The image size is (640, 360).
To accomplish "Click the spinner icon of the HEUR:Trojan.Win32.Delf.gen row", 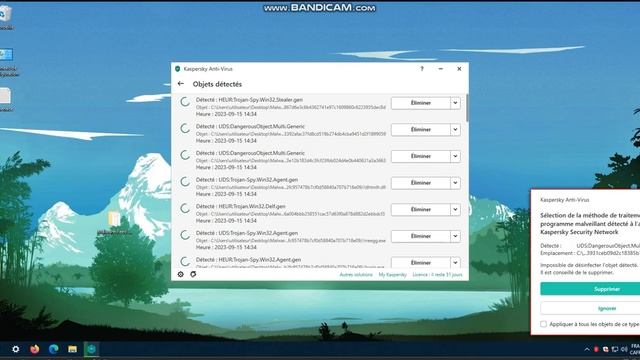I will pos(185,209).
